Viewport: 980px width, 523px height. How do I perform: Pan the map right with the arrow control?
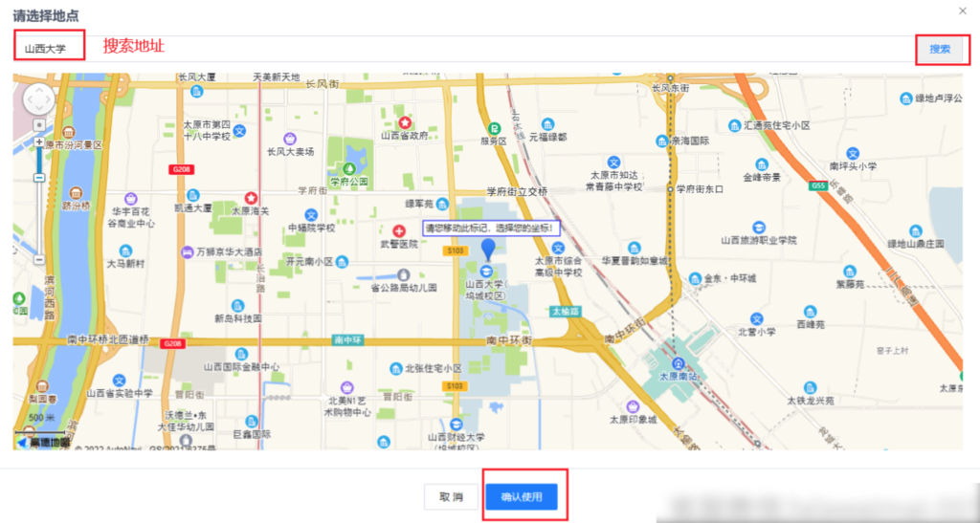click(50, 99)
